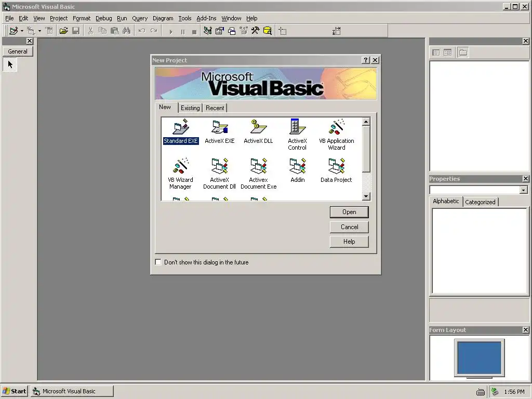Open Properties Window toolbar icon

[220, 31]
